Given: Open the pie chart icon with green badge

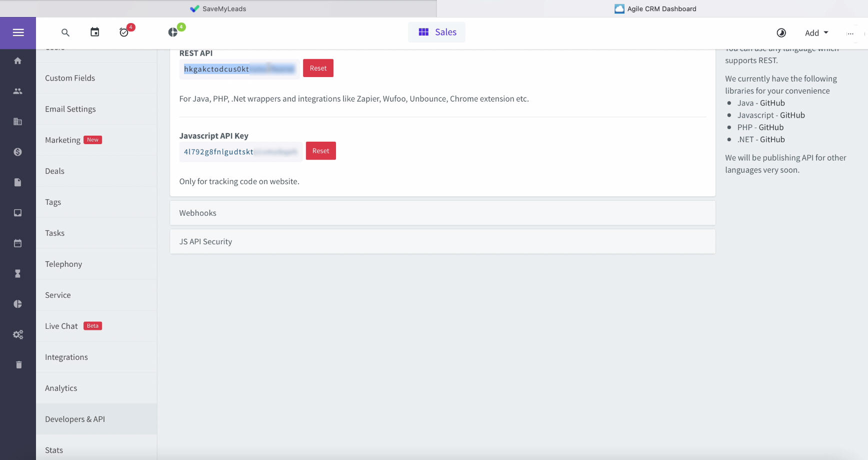Looking at the screenshot, I should [173, 32].
